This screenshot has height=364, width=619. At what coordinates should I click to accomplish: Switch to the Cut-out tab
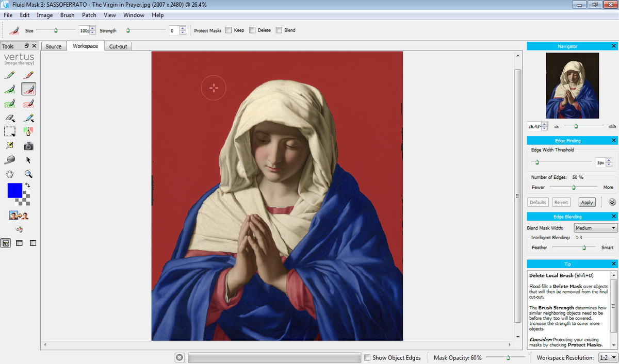tap(118, 46)
